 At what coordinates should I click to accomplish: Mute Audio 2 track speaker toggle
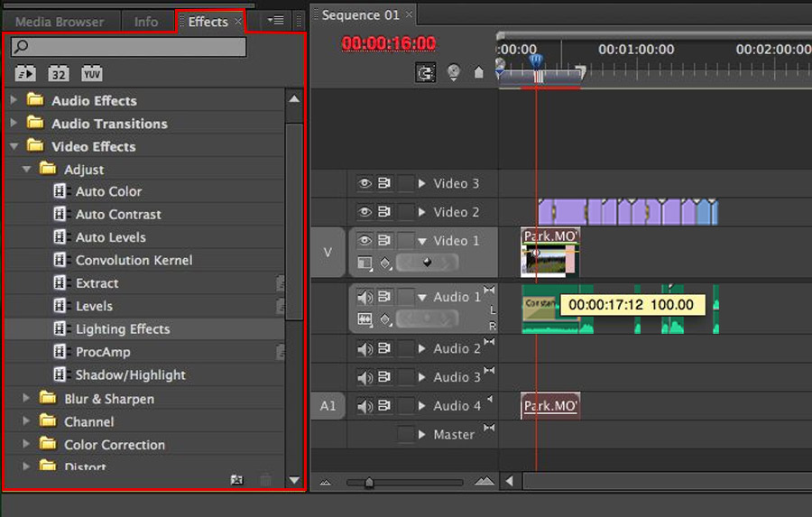click(x=364, y=348)
